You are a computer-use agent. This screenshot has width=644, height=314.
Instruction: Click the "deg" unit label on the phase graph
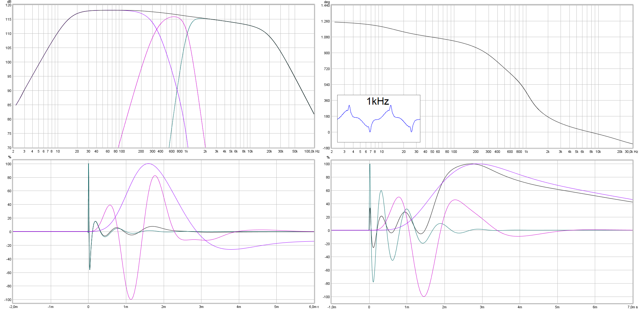pos(327,2)
